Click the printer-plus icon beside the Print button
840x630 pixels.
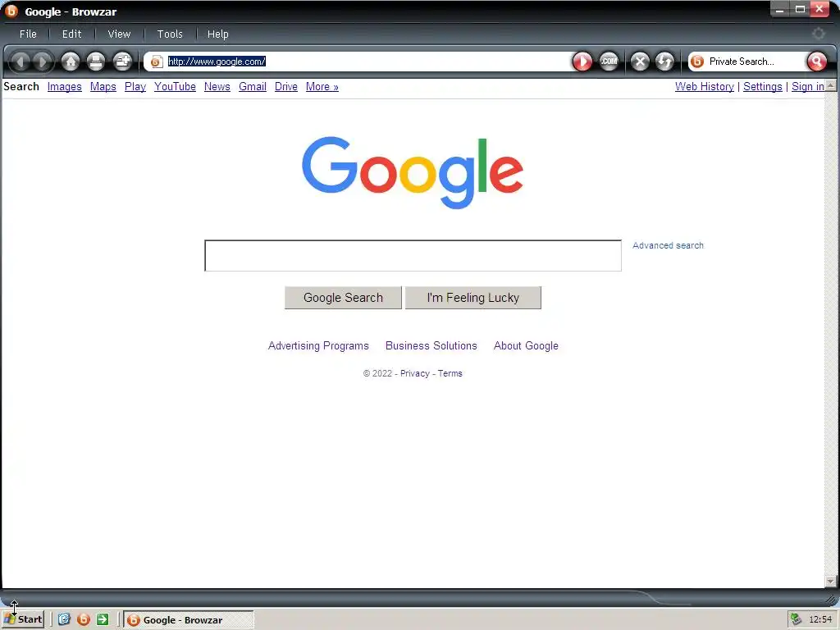click(x=123, y=62)
